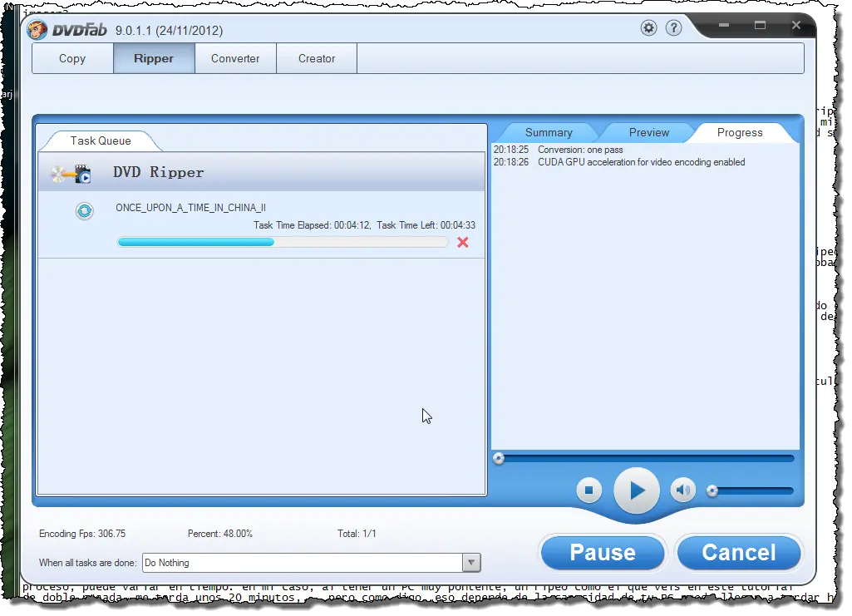The width and height of the screenshot is (852, 616).
Task: Click the Encoding Fps: 306.75 status text
Action: click(82, 534)
